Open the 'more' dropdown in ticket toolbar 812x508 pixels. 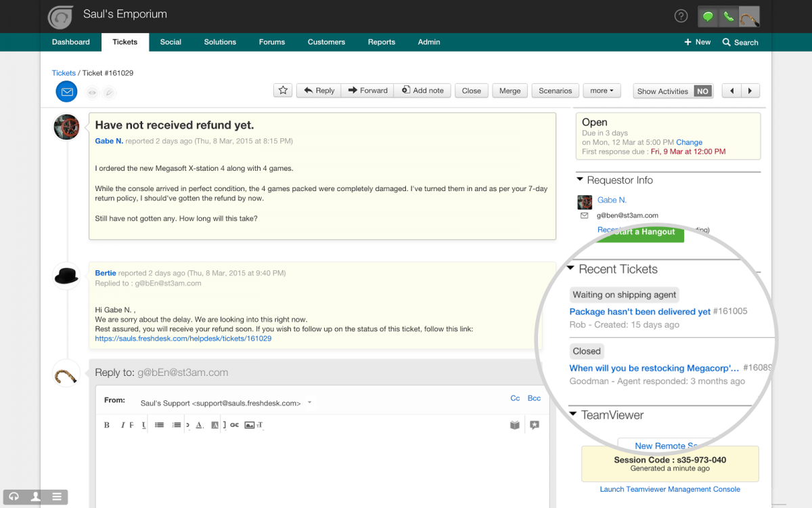pos(602,90)
